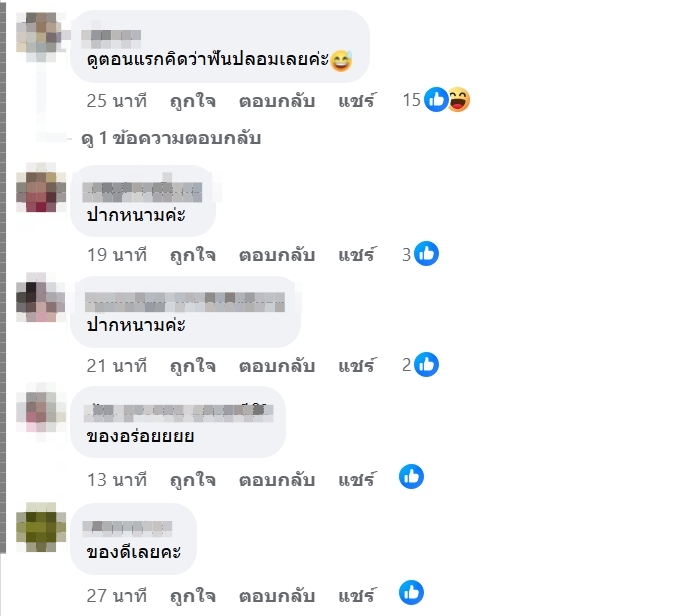Open the 21 นาที timestamp link

[117, 366]
